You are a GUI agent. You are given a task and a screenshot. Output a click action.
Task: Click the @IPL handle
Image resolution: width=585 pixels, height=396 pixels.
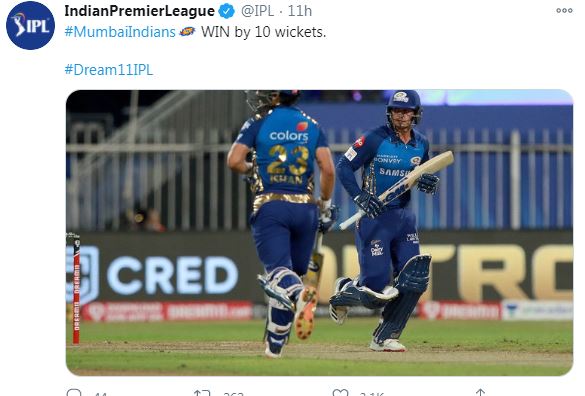click(x=257, y=11)
